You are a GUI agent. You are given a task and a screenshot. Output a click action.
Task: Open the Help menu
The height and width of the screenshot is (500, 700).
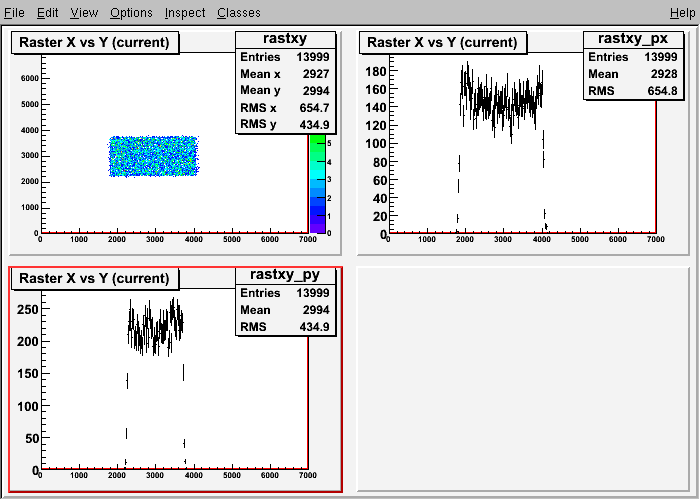point(683,12)
